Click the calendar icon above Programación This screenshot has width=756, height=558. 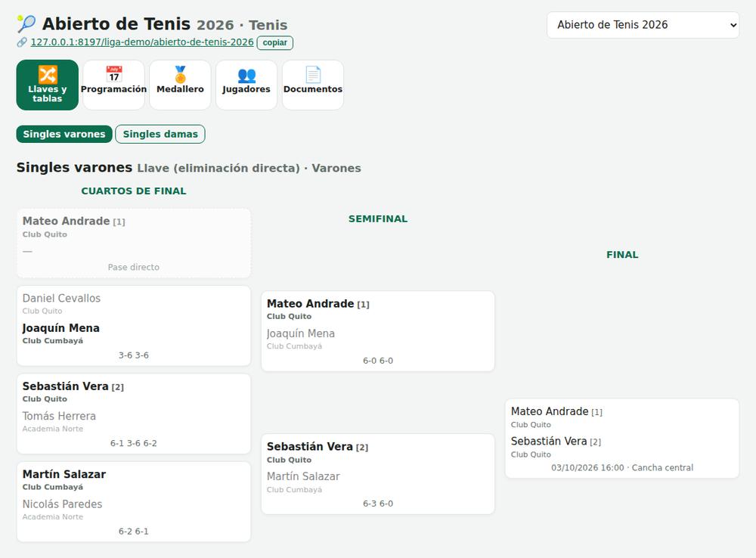point(114,74)
